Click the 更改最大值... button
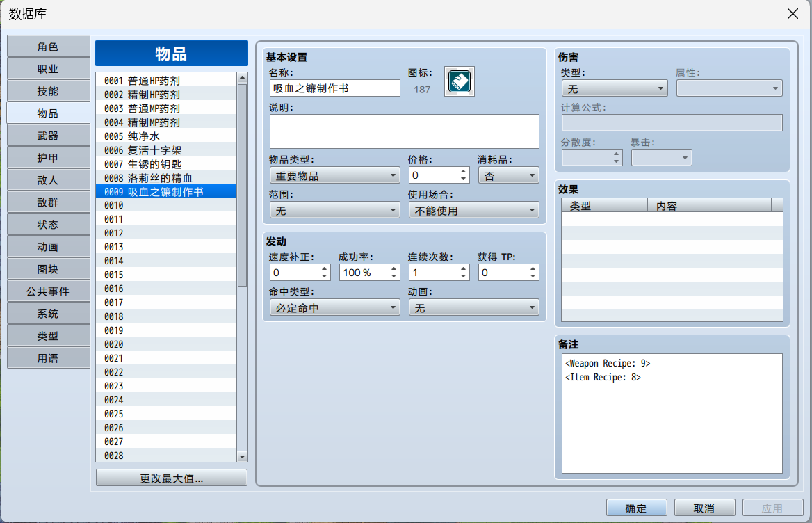Image resolution: width=812 pixels, height=523 pixels. click(x=172, y=478)
